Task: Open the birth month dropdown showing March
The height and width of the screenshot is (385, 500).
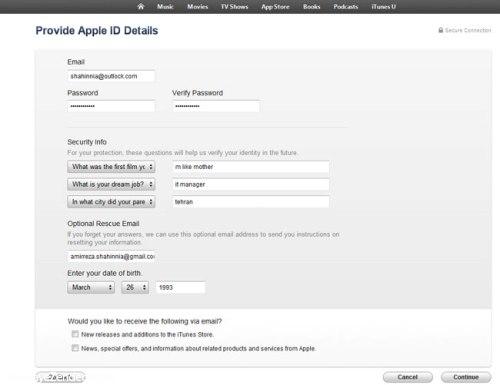Action: tap(91, 287)
